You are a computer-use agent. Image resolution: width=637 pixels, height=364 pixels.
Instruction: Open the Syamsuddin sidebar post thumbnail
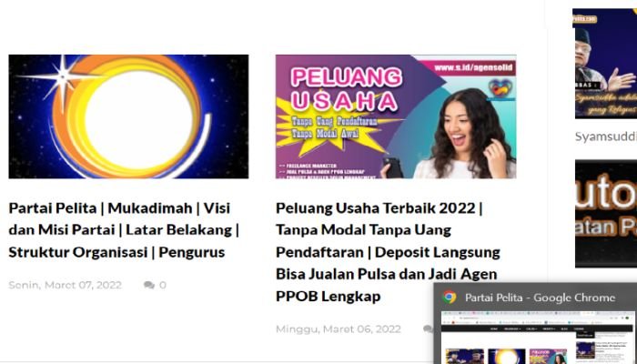click(605, 64)
